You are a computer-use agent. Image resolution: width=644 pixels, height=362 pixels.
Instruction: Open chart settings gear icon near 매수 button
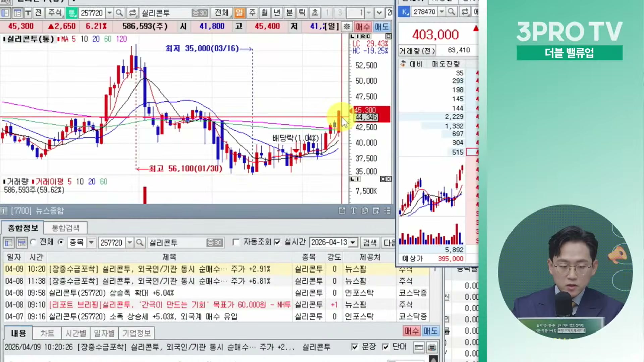347,26
